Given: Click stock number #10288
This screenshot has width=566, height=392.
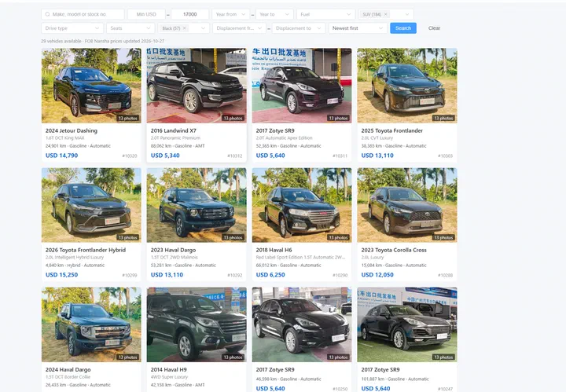Looking at the screenshot, I should [446, 276].
